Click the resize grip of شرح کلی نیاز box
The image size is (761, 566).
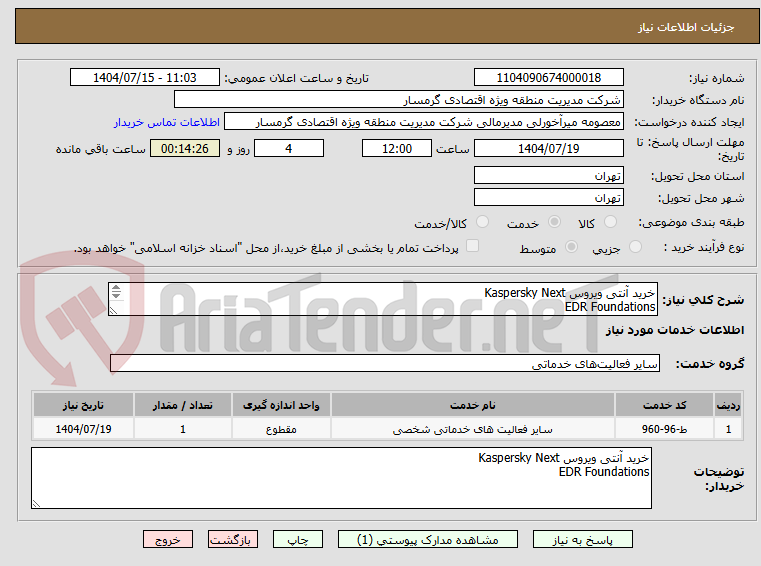pyautogui.click(x=114, y=310)
